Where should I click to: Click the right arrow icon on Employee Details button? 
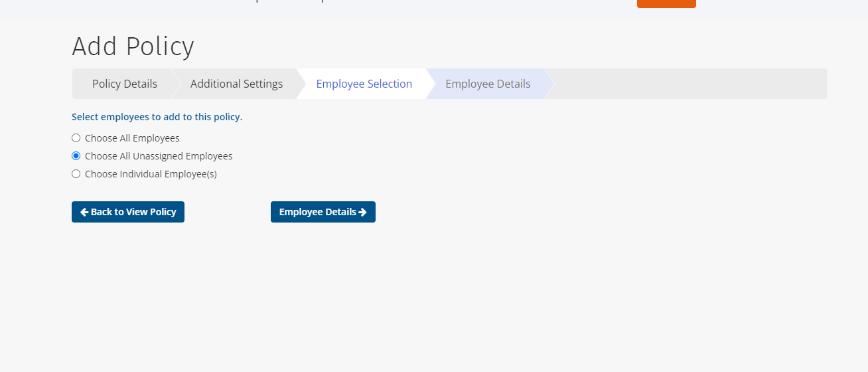[363, 212]
